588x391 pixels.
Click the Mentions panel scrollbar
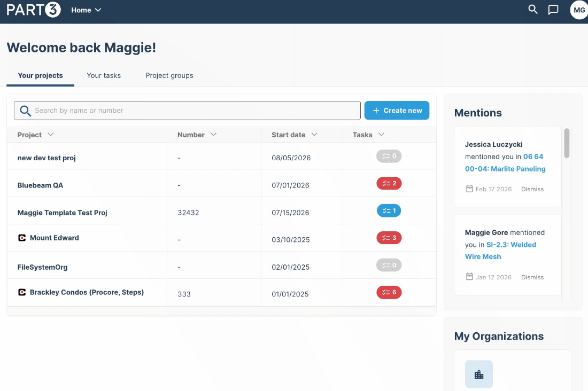click(567, 143)
